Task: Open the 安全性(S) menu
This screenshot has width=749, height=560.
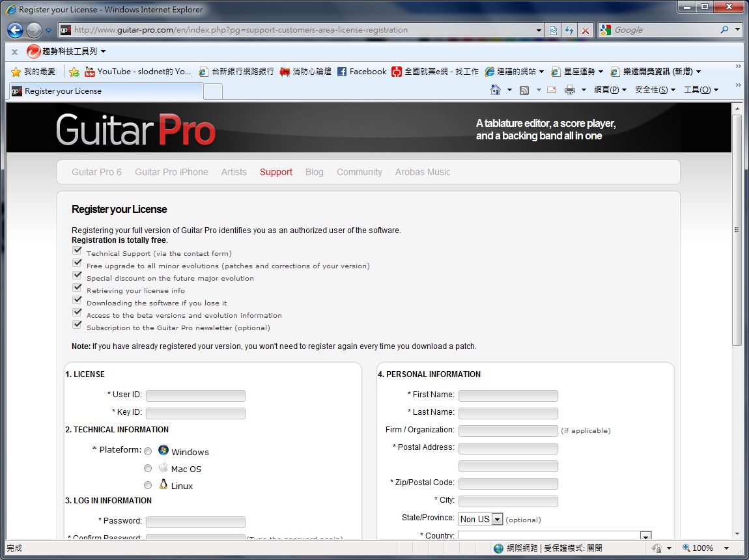Action: click(x=655, y=90)
